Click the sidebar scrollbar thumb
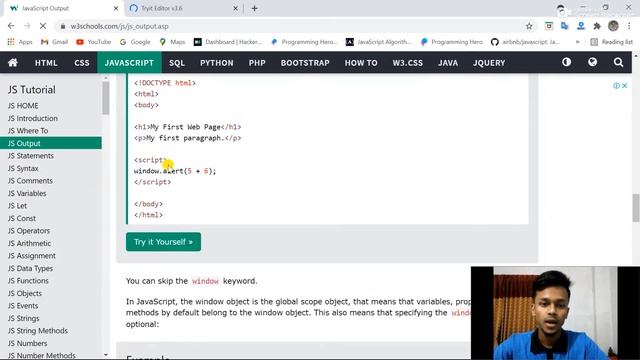This screenshot has width=640, height=360. click(106, 98)
